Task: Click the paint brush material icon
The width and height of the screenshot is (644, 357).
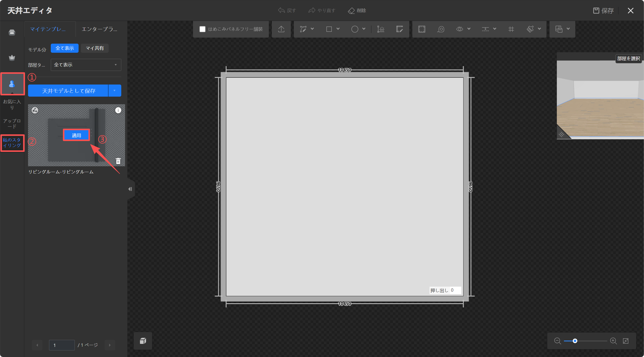Action: pyautogui.click(x=530, y=29)
